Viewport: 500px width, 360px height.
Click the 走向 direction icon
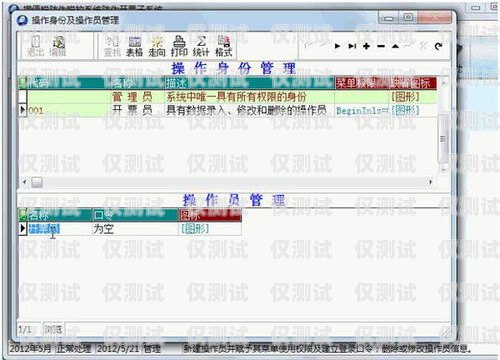coord(157,46)
